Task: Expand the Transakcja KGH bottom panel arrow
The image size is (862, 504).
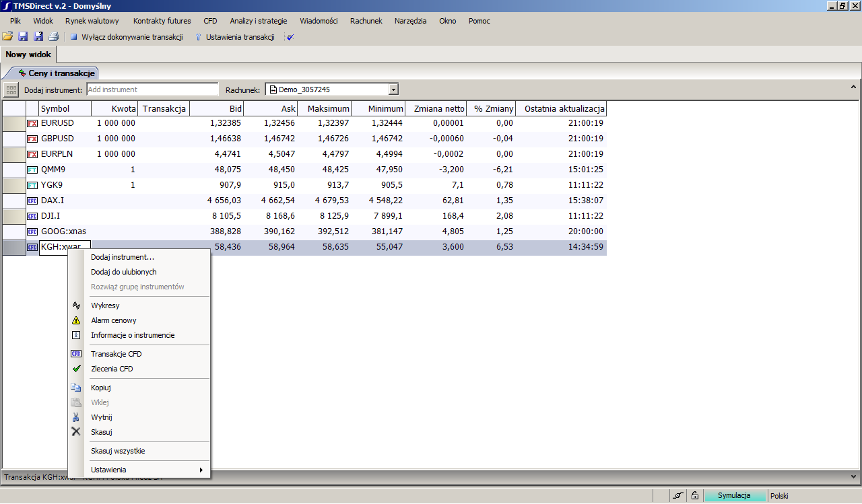Action: (x=854, y=477)
